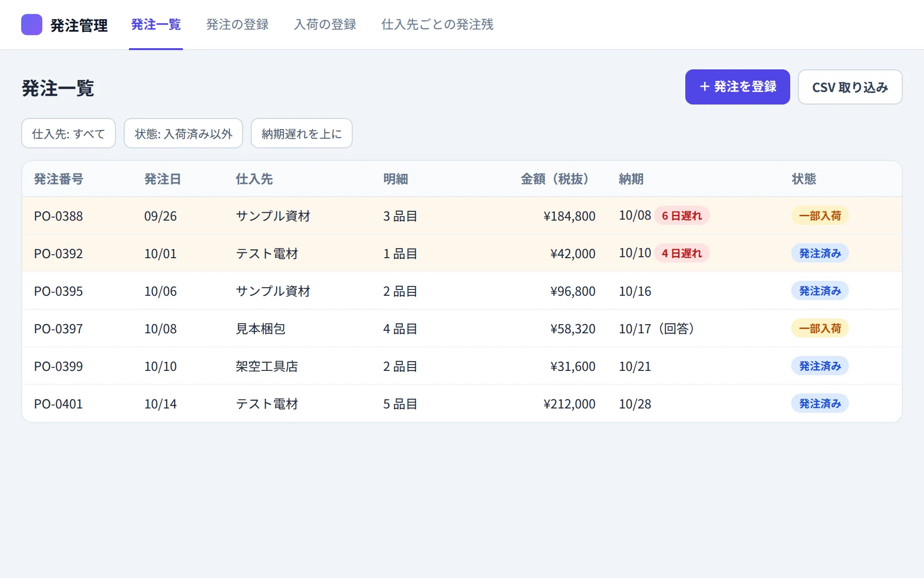This screenshot has height=578, width=924.
Task: Click サンプル資材 in PO-0395 row
Action: click(x=273, y=291)
